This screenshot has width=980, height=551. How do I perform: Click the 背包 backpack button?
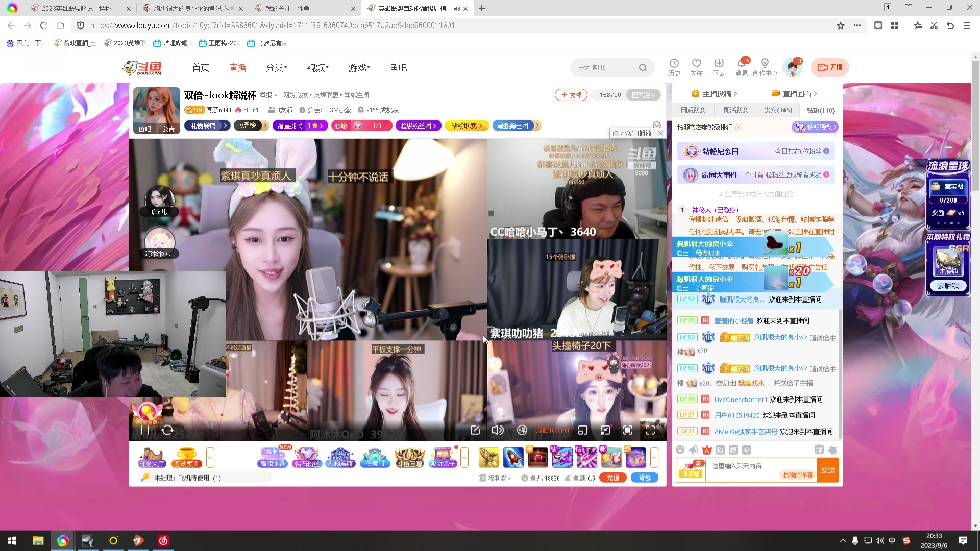tap(645, 478)
